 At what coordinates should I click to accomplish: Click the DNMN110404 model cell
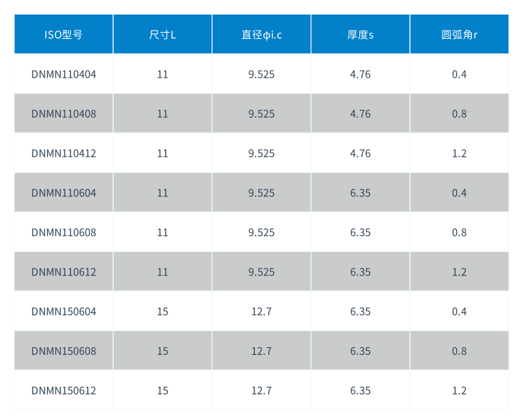pos(63,74)
